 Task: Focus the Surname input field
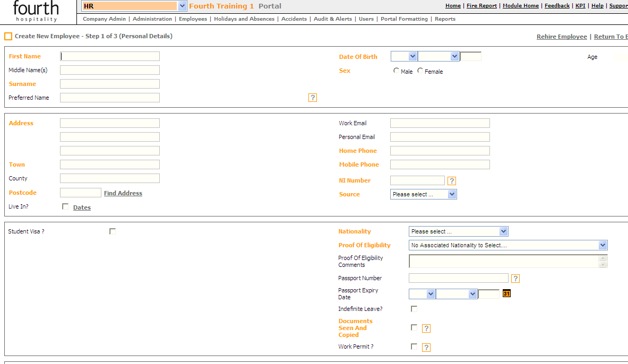point(110,84)
